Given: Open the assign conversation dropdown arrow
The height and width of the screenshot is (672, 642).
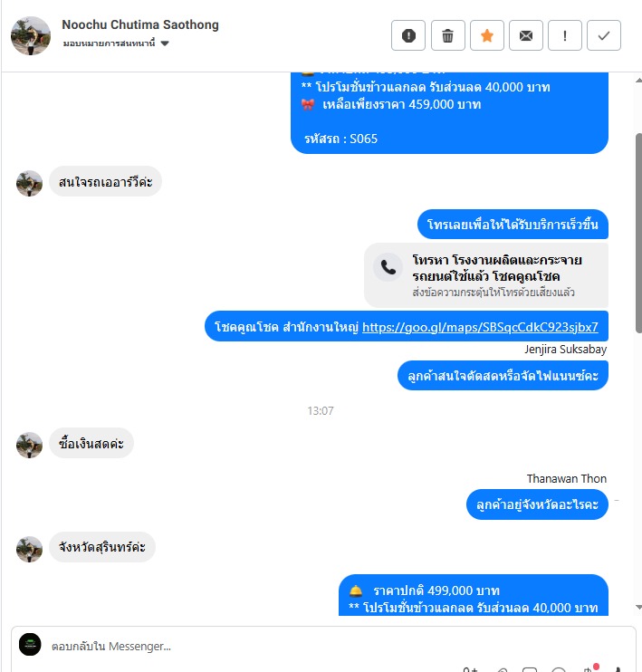Looking at the screenshot, I should [165, 43].
